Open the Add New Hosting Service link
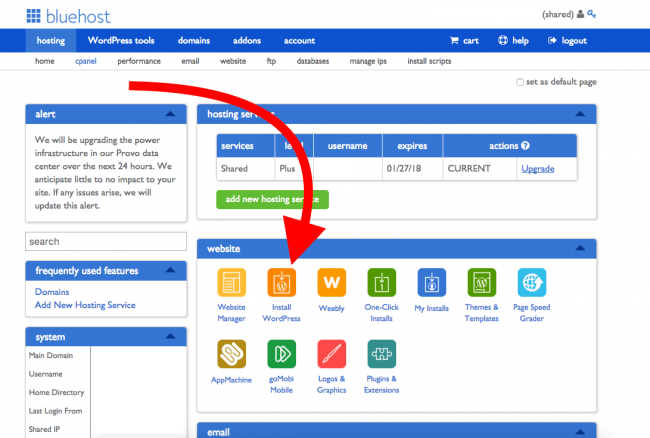 85,305
